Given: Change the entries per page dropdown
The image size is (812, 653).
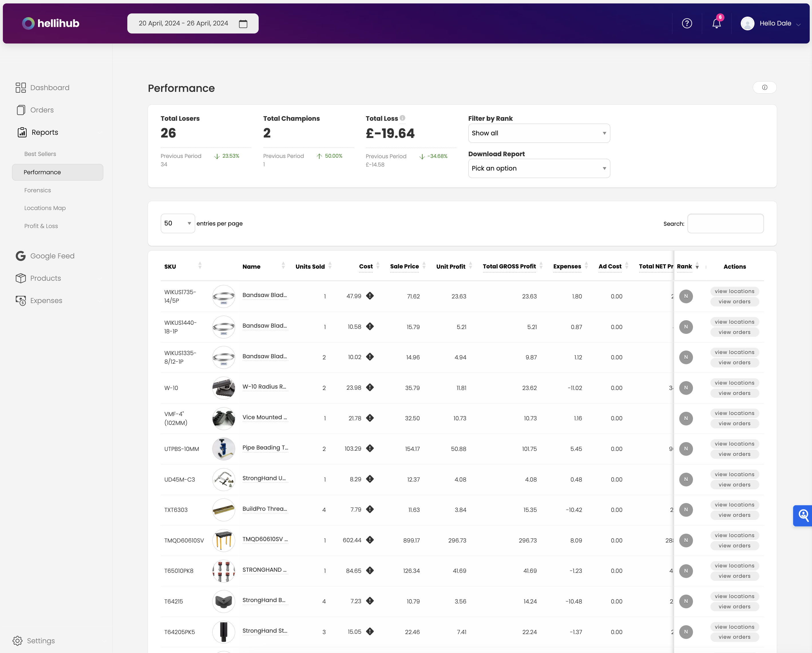Looking at the screenshot, I should [177, 223].
